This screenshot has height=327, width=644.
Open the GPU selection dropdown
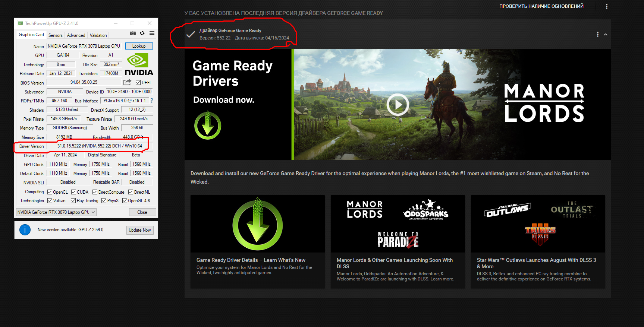pyautogui.click(x=56, y=212)
